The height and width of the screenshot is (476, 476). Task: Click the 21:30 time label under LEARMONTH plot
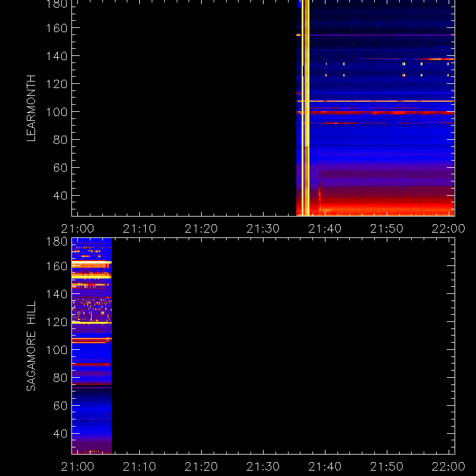click(263, 228)
